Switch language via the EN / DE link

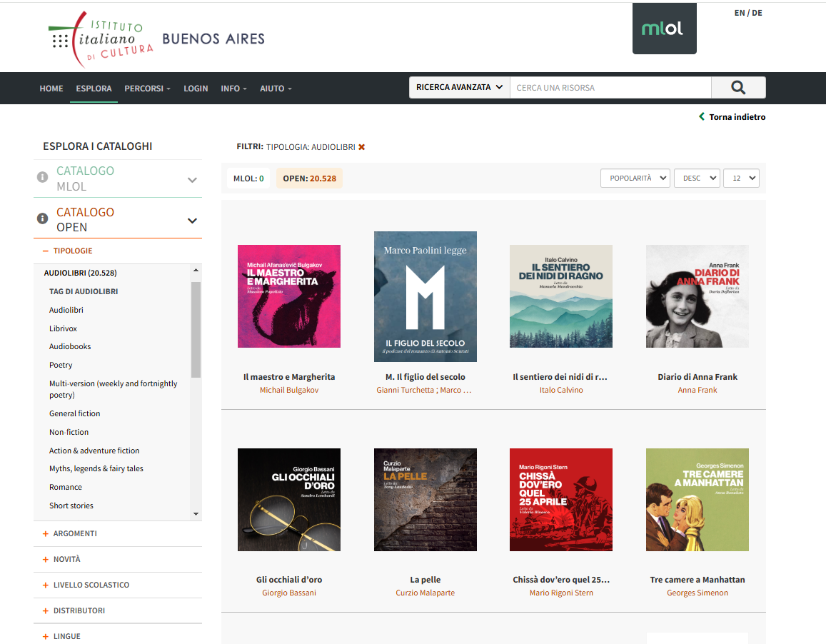[x=748, y=13]
